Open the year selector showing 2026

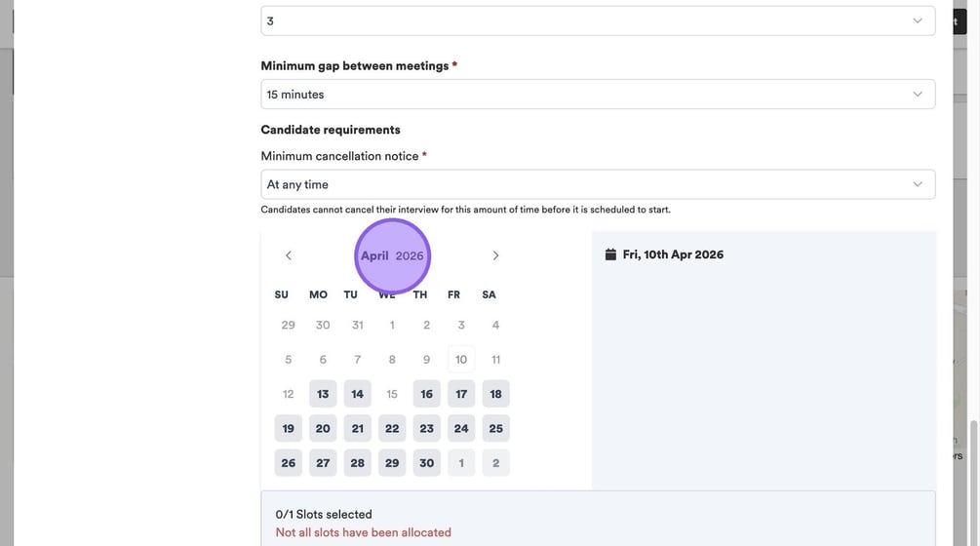coord(410,255)
